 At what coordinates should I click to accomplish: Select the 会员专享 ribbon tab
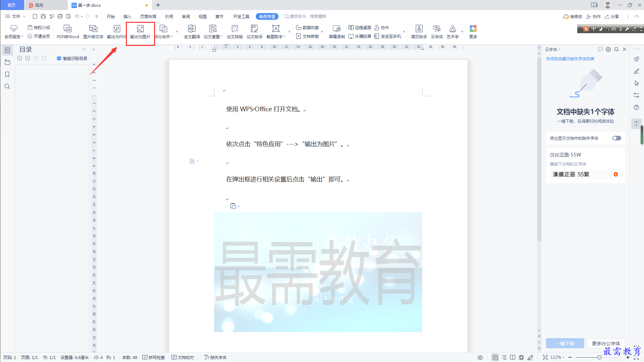(267, 16)
